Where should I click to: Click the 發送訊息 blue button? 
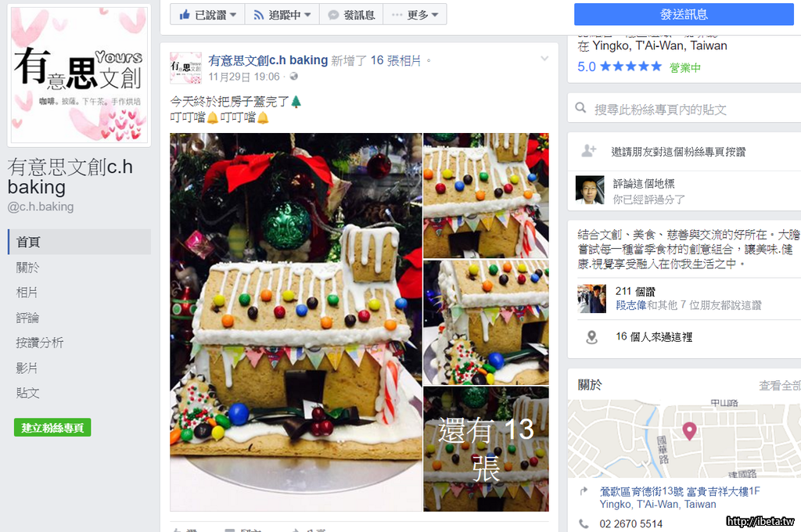pos(684,14)
